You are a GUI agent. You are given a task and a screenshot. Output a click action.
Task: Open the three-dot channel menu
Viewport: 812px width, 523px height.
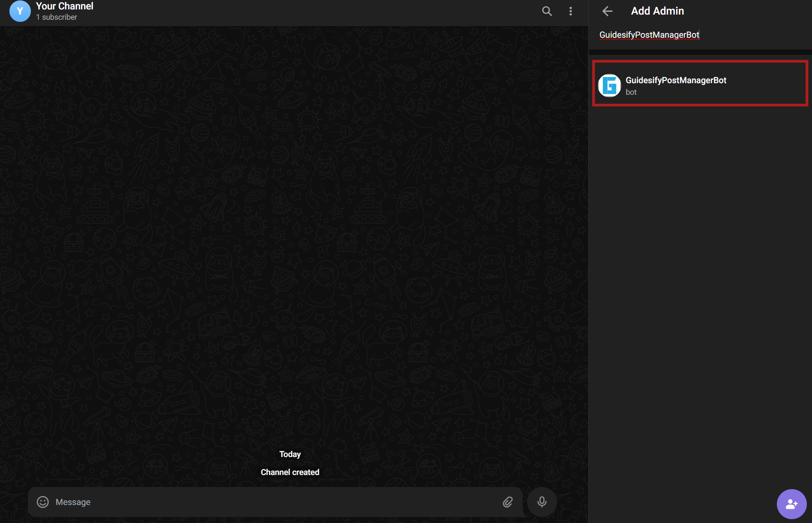[571, 11]
